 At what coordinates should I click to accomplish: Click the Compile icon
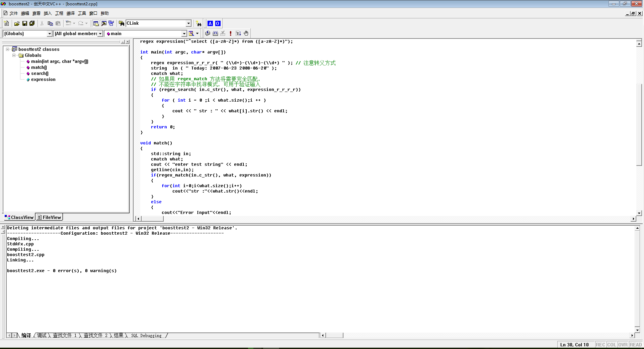(208, 33)
